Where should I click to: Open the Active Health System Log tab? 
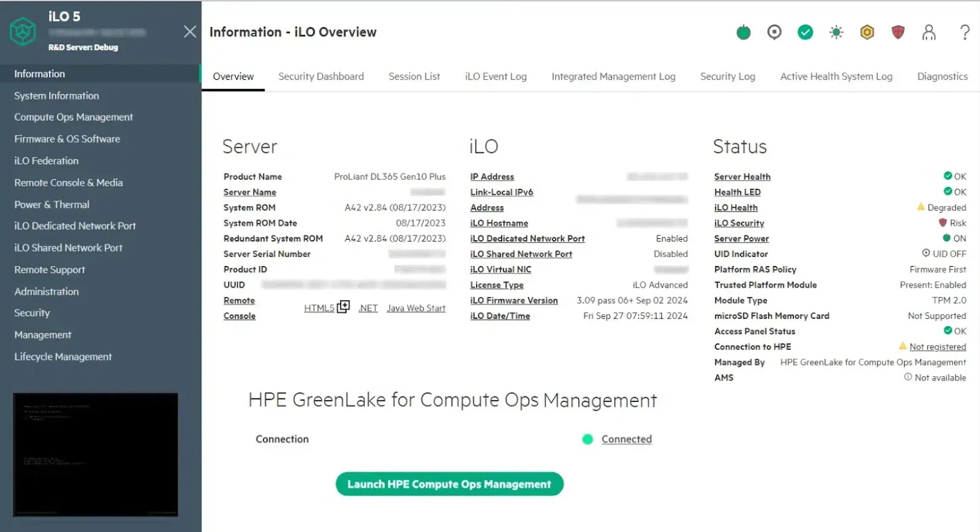tap(836, 77)
